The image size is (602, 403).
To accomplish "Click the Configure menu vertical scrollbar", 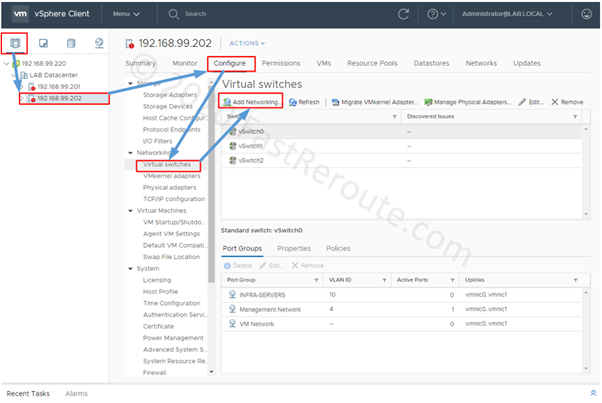I will (x=212, y=184).
